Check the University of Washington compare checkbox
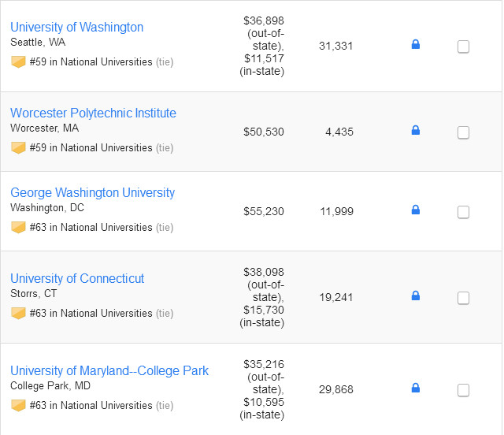The width and height of the screenshot is (504, 435). click(x=463, y=46)
